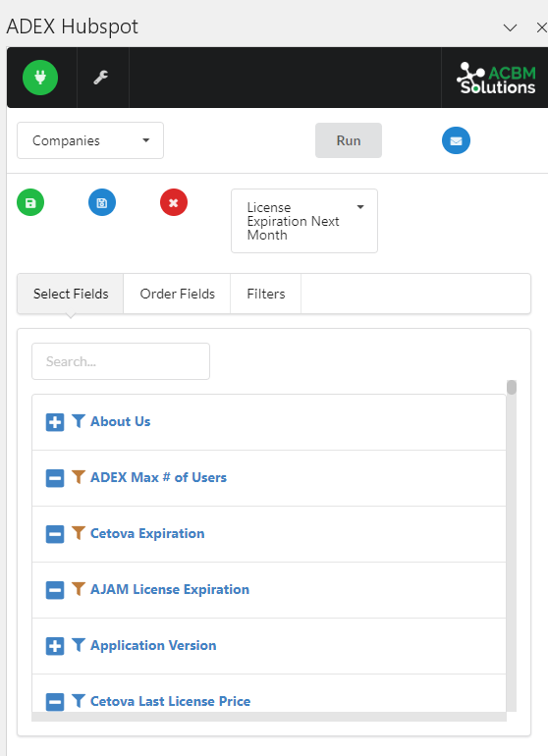
Task: Open the ADEX Hubspot pane chevron menu
Action: pyautogui.click(x=510, y=27)
